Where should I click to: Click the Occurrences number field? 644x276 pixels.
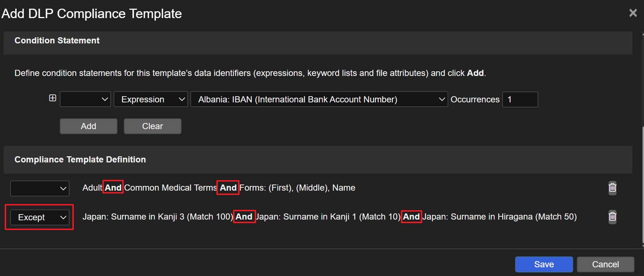[x=520, y=99]
